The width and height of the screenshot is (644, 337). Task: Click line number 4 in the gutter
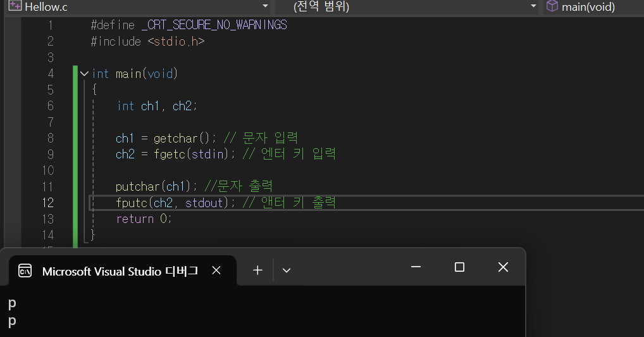click(x=51, y=74)
